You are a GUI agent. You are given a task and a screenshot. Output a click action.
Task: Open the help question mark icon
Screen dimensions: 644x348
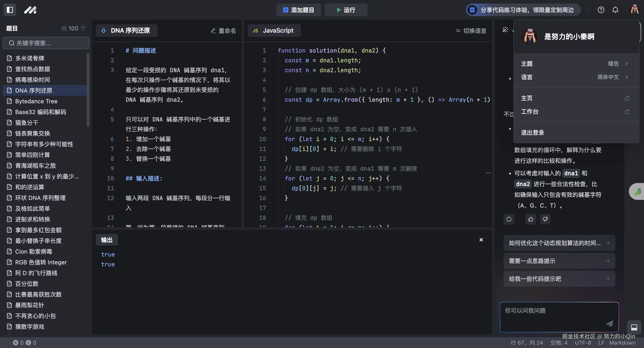[601, 10]
